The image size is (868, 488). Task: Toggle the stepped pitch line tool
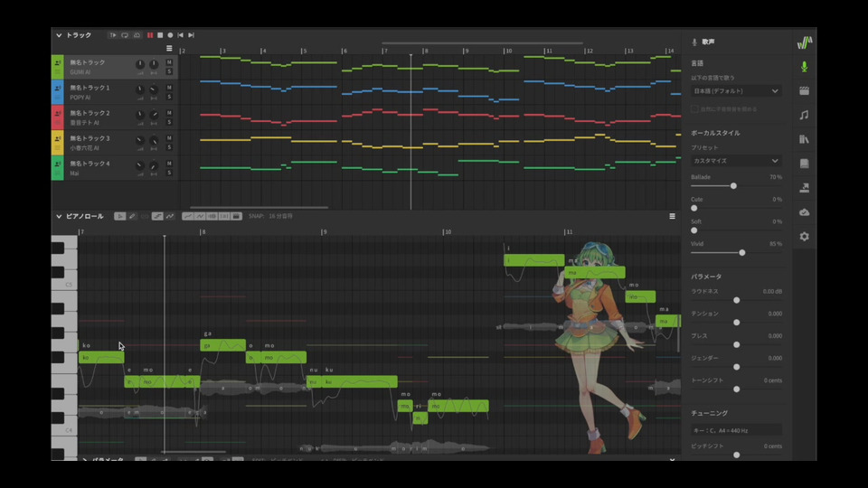pyautogui.click(x=157, y=216)
